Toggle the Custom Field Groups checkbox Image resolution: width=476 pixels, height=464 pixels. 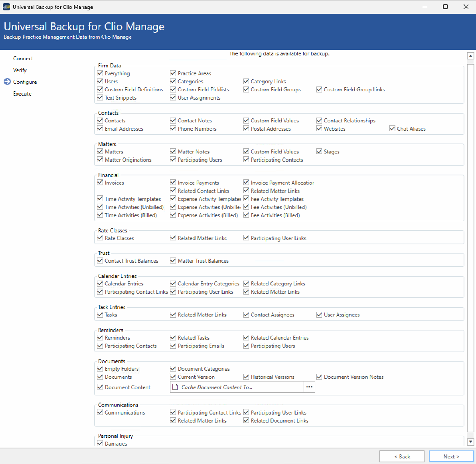pos(246,89)
